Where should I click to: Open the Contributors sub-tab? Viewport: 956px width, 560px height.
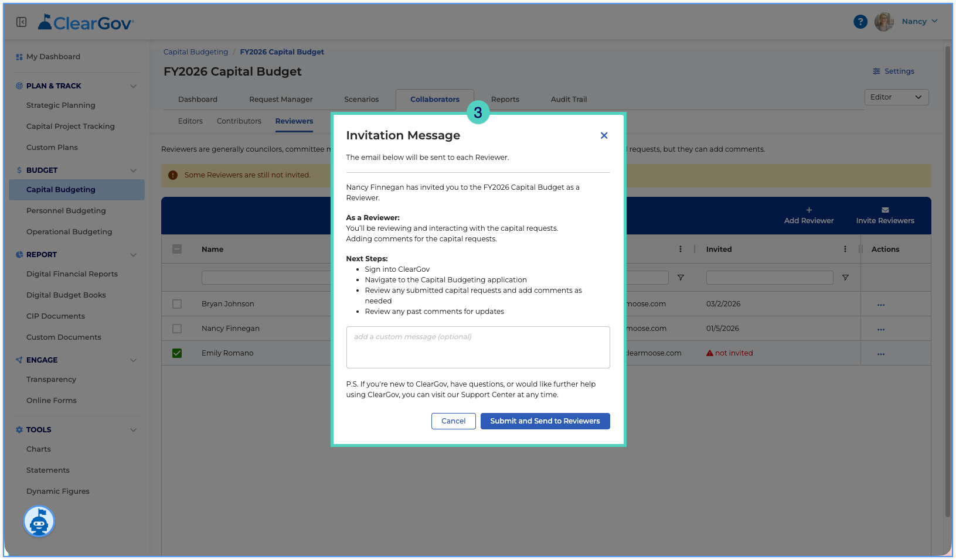239,121
